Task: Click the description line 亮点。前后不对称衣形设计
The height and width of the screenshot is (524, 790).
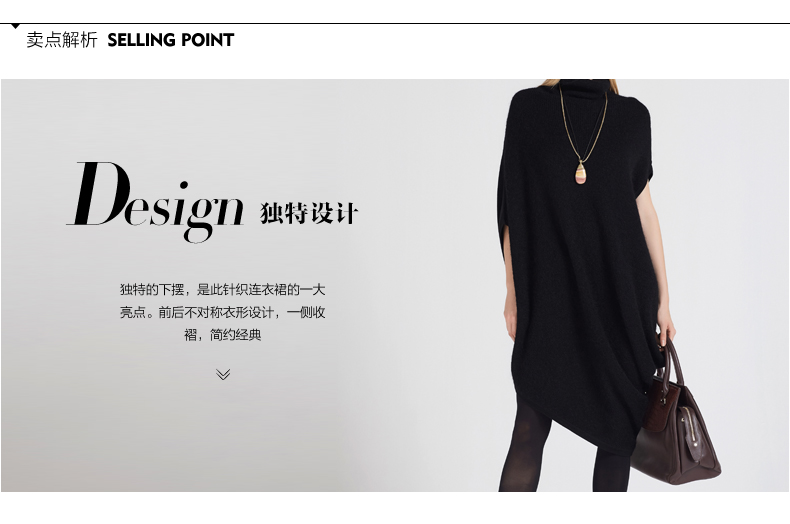Action: coord(223,312)
